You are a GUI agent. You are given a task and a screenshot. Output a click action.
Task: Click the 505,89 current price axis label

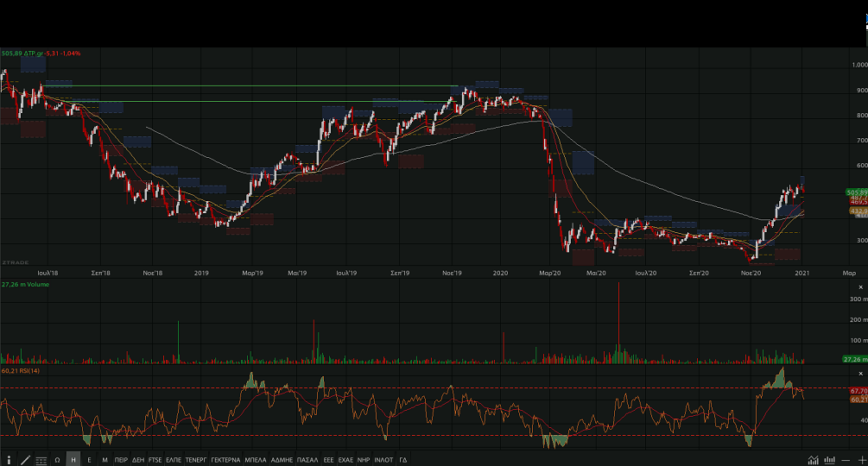[858, 192]
